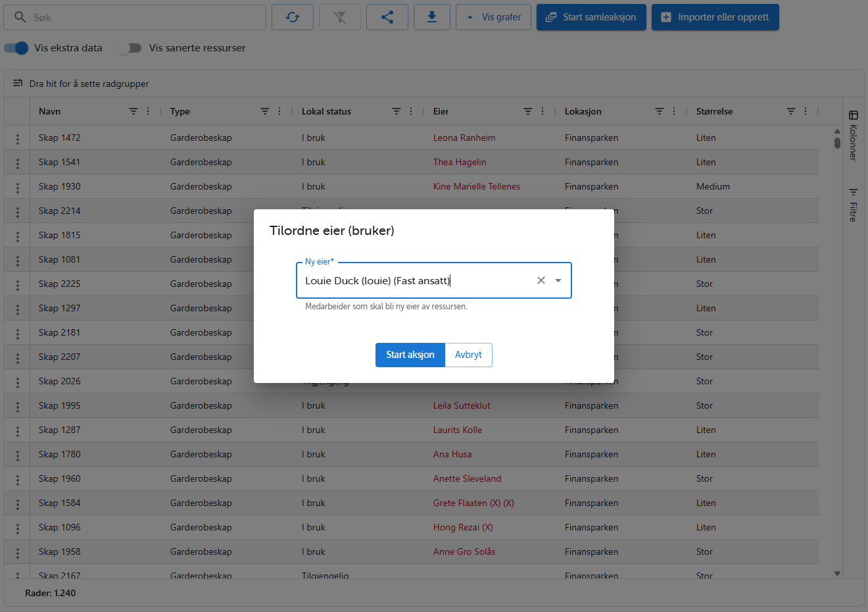The width and height of the screenshot is (868, 612).
Task: Click into the Søk search field
Action: (x=145, y=17)
